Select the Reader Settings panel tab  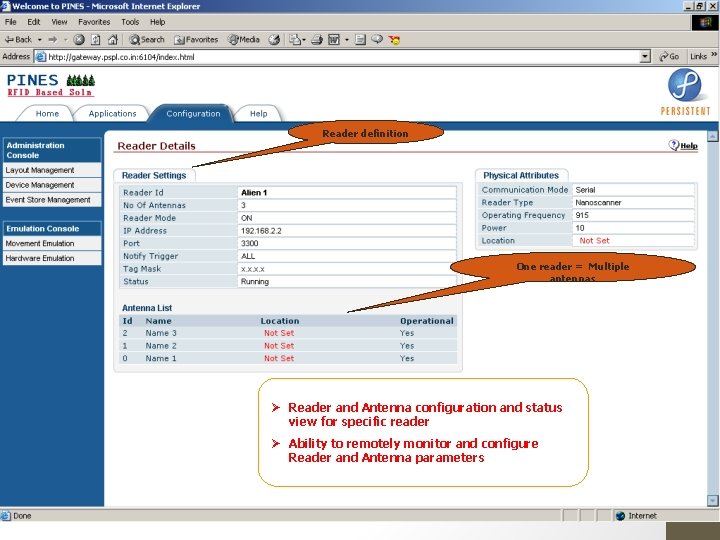[154, 175]
